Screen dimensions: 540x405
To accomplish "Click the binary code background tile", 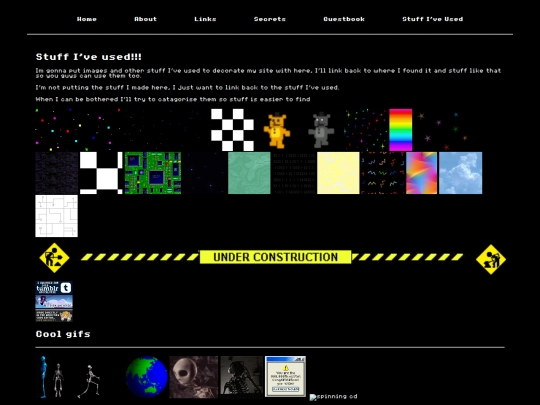I will click(294, 173).
